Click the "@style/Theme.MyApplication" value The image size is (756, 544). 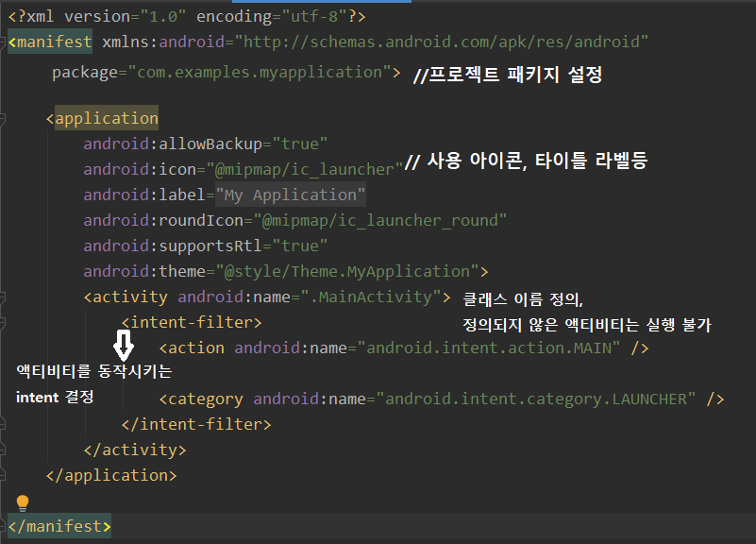[x=347, y=271]
